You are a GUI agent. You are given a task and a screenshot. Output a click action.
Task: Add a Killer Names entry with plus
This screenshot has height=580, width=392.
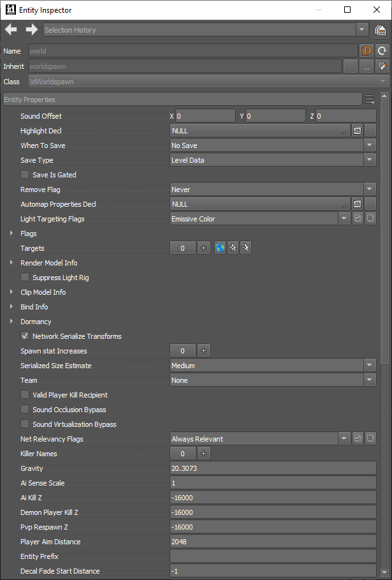tap(203, 454)
